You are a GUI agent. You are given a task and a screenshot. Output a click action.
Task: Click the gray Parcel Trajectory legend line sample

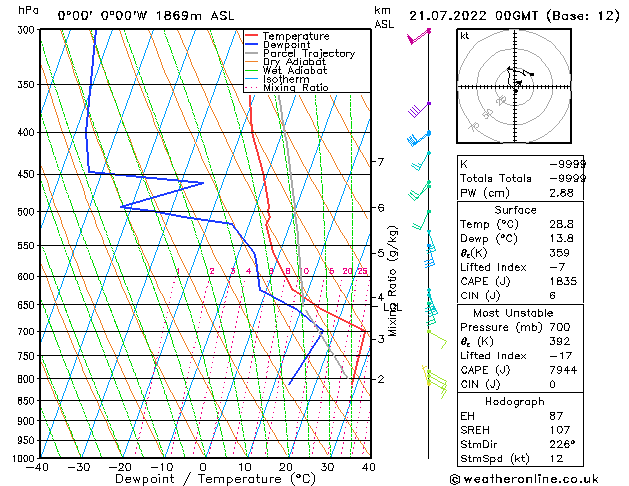pyautogui.click(x=251, y=53)
